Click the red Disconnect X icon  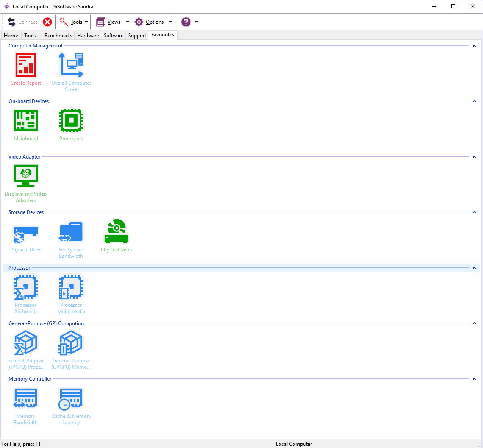click(47, 22)
